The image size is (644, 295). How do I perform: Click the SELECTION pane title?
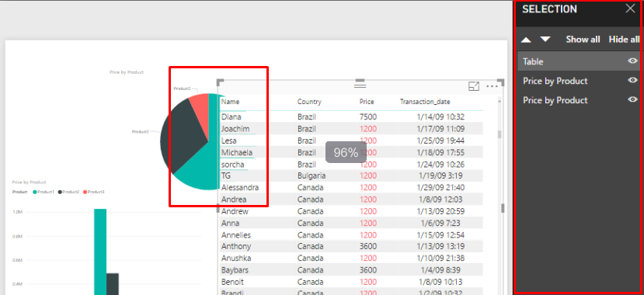(549, 9)
